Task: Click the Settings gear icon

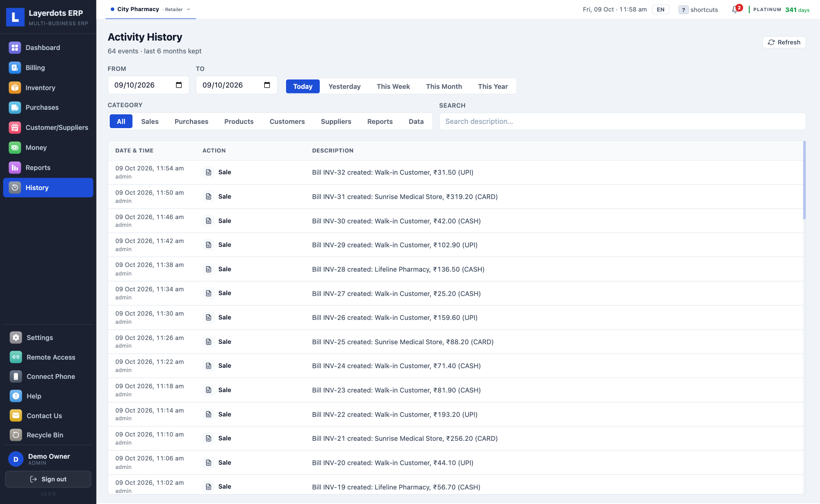Action: [16, 337]
